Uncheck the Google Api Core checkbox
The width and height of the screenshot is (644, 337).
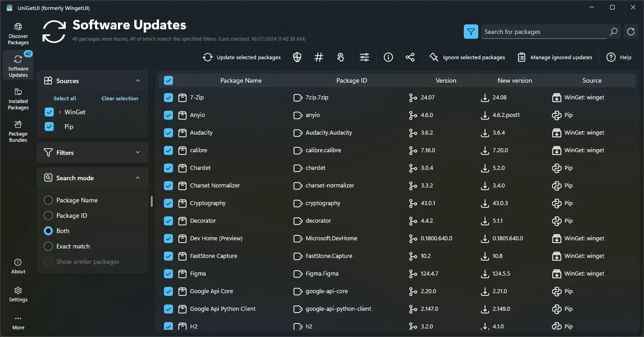click(x=168, y=291)
